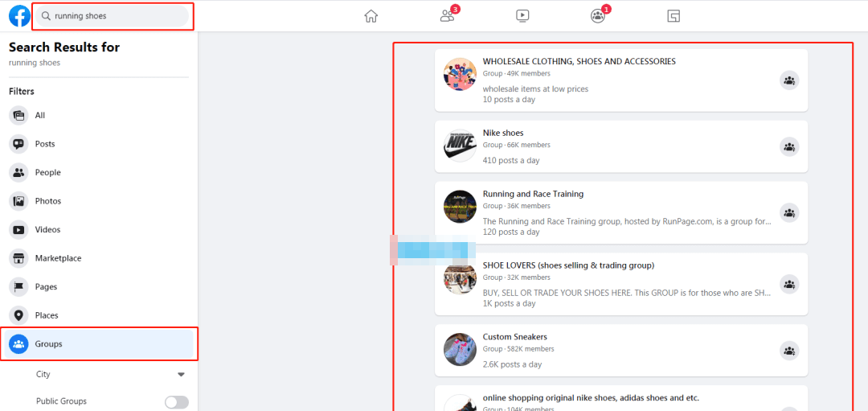Viewport: 868px width, 411px height.
Task: Click the People filter icon
Action: [18, 172]
